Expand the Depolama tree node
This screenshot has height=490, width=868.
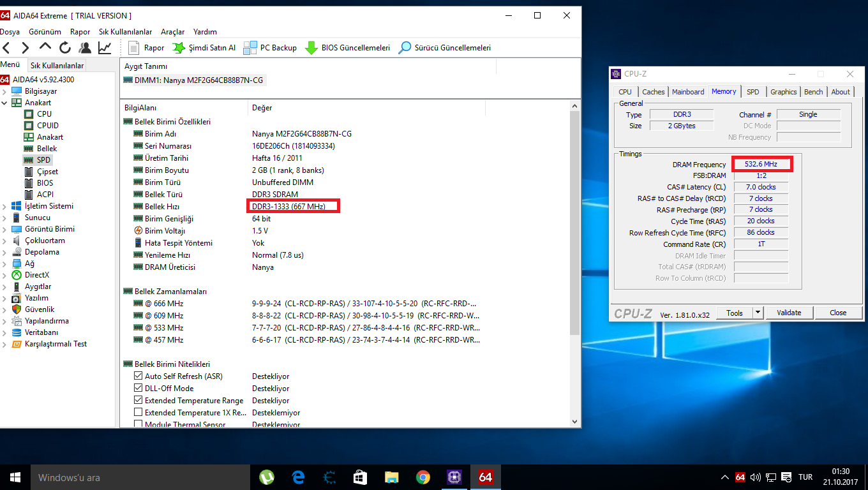tap(4, 252)
